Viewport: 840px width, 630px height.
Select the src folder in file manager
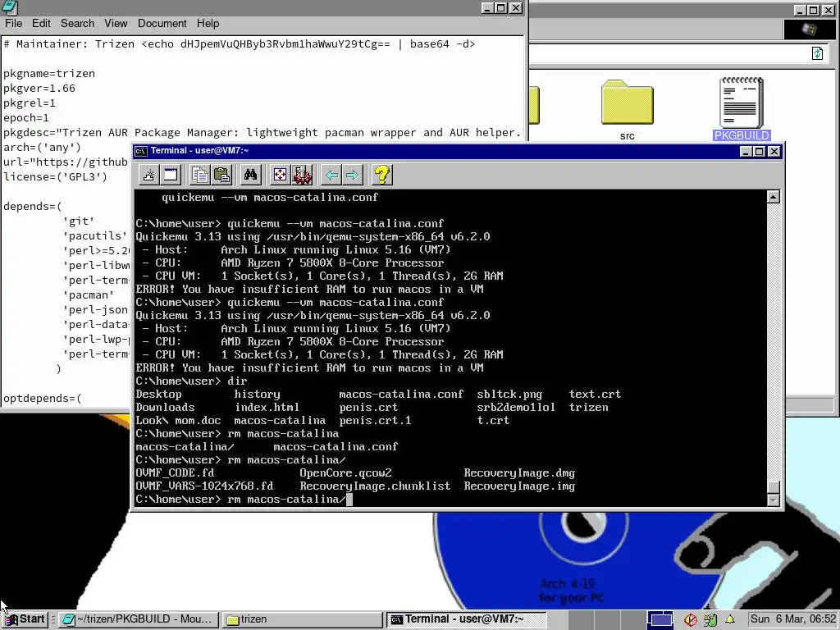tap(627, 110)
